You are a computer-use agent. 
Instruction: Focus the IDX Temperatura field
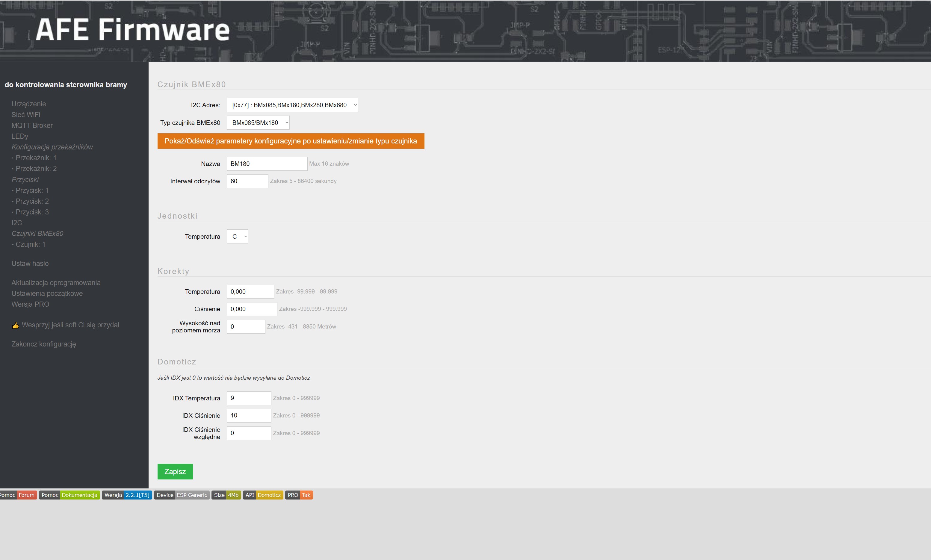tap(248, 398)
